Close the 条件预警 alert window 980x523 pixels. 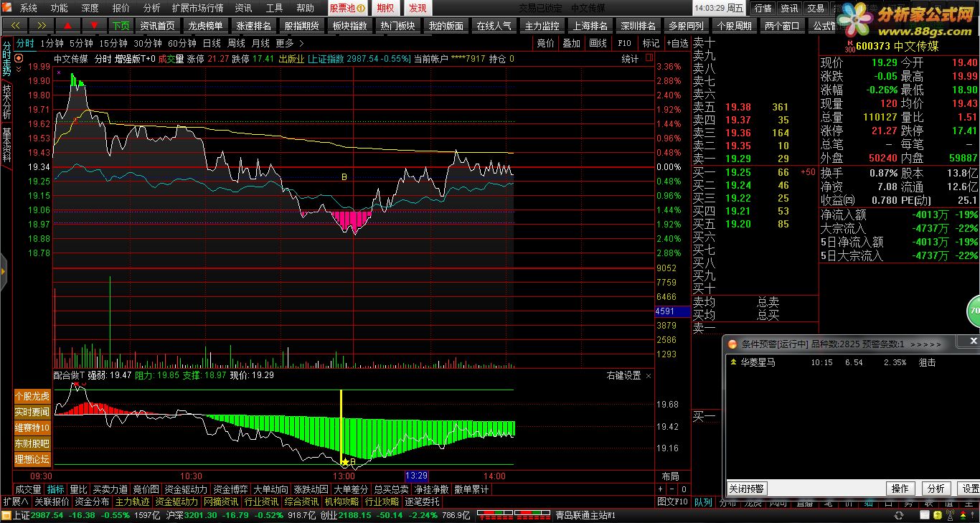click(973, 341)
